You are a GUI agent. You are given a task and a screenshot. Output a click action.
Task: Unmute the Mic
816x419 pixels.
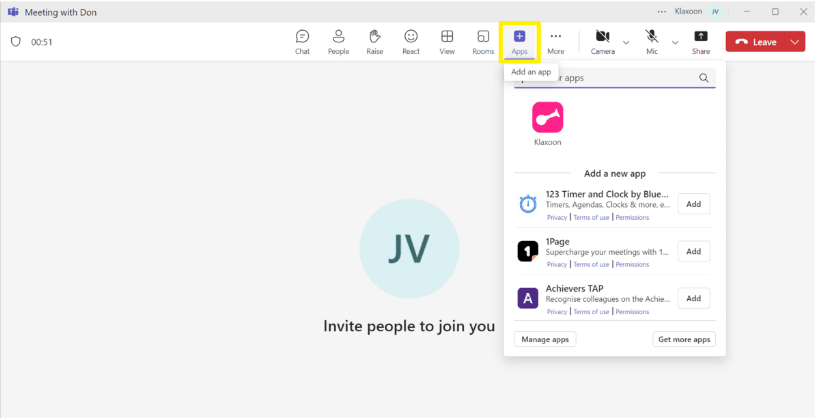(x=652, y=41)
